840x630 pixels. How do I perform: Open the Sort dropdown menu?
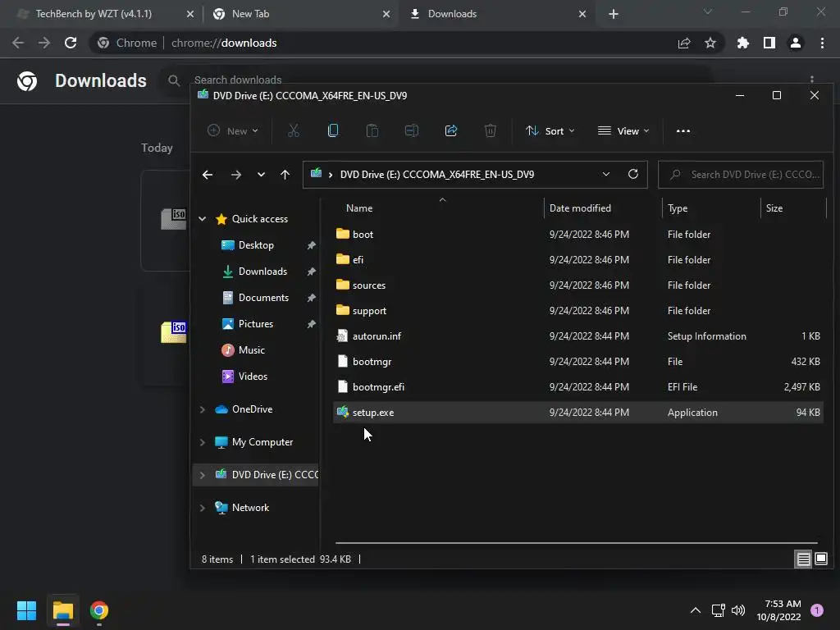tap(550, 130)
